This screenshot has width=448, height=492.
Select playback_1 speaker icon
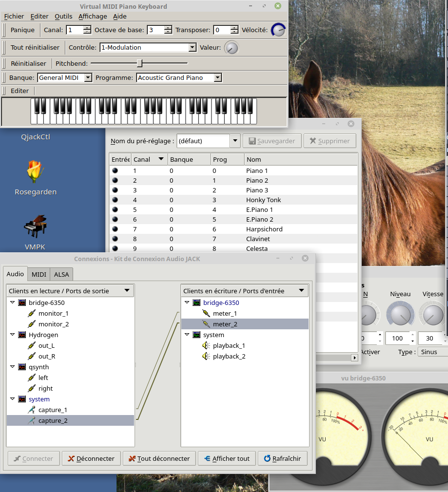coord(206,345)
